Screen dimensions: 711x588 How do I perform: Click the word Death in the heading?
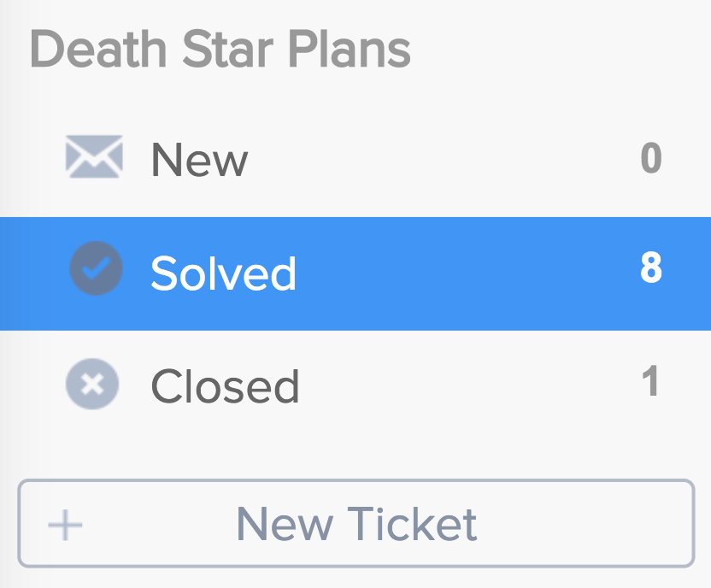pos(98,49)
